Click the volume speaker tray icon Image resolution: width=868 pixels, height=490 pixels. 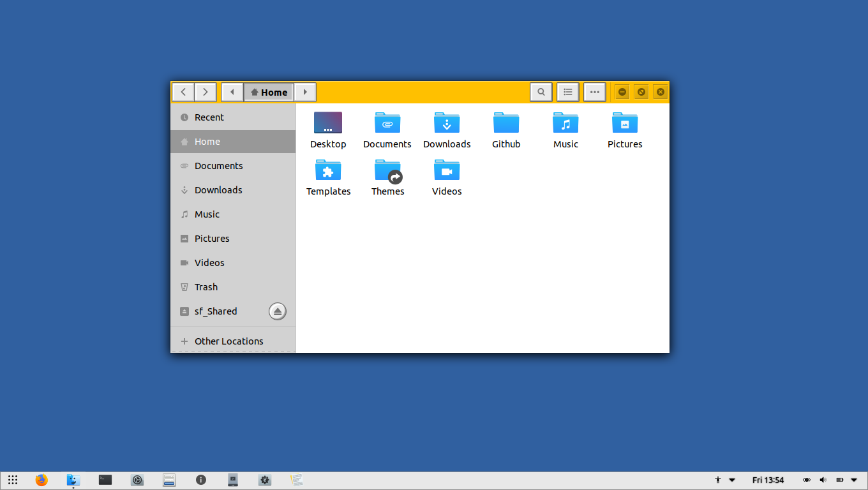tap(823, 480)
